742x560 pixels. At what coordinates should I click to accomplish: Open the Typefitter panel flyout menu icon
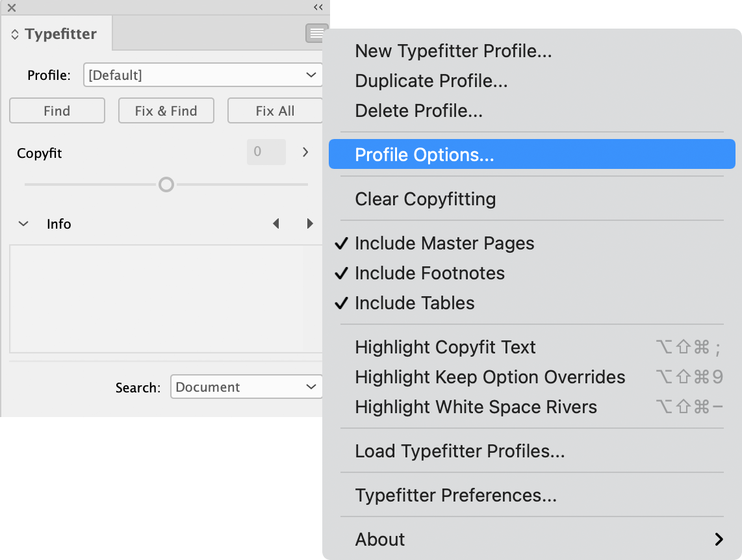pos(316,33)
